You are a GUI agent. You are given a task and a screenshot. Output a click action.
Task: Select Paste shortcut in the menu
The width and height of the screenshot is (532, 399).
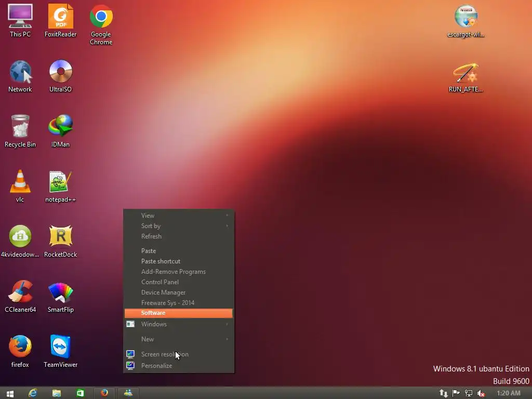(x=179, y=261)
